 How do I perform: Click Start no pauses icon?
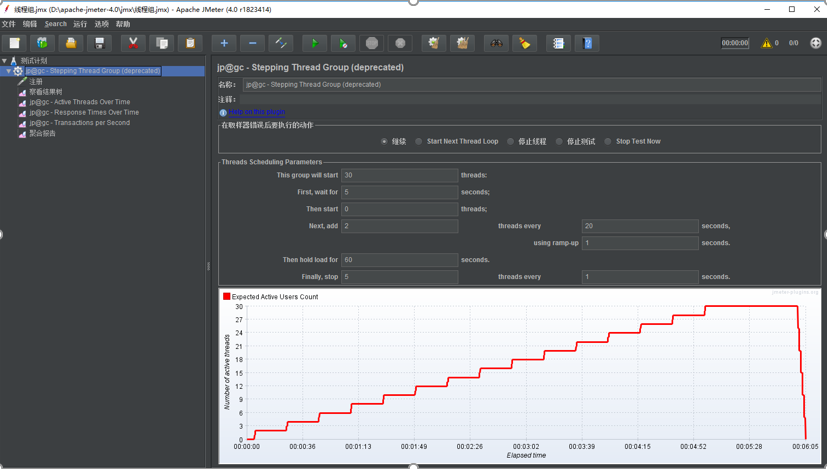click(343, 43)
